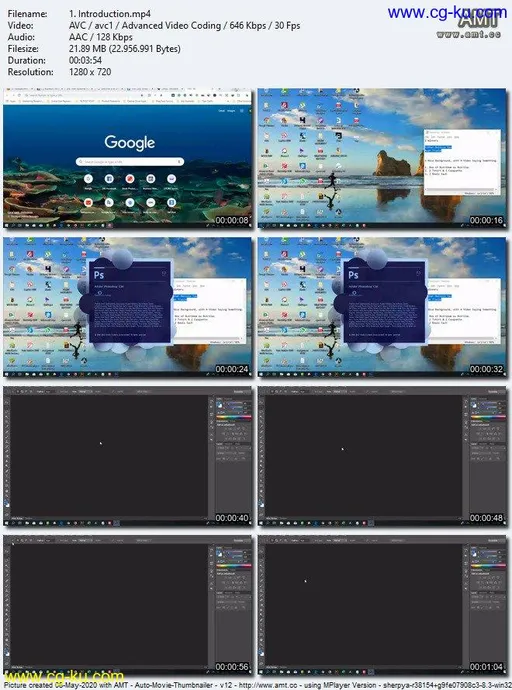This screenshot has height=690, width=512.
Task: Click toolbox foreground color swatch in 00:00:40 frame
Action: pyautogui.click(x=7, y=502)
